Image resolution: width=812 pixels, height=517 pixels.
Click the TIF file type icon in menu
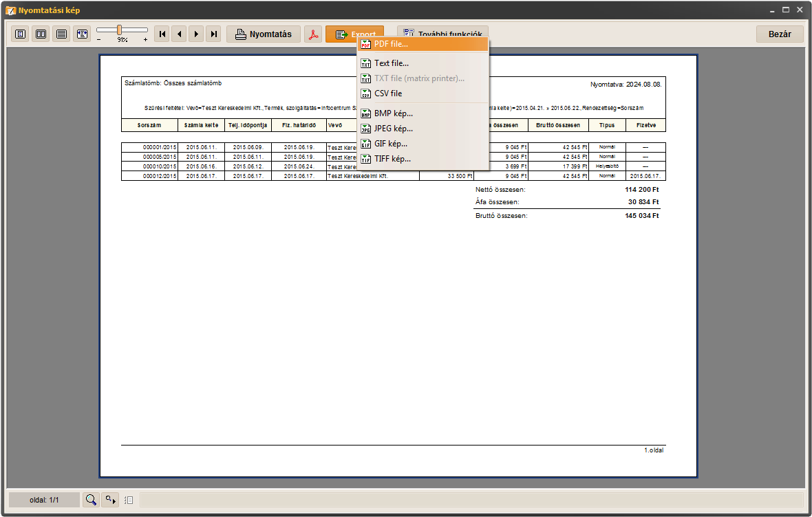tap(365, 159)
